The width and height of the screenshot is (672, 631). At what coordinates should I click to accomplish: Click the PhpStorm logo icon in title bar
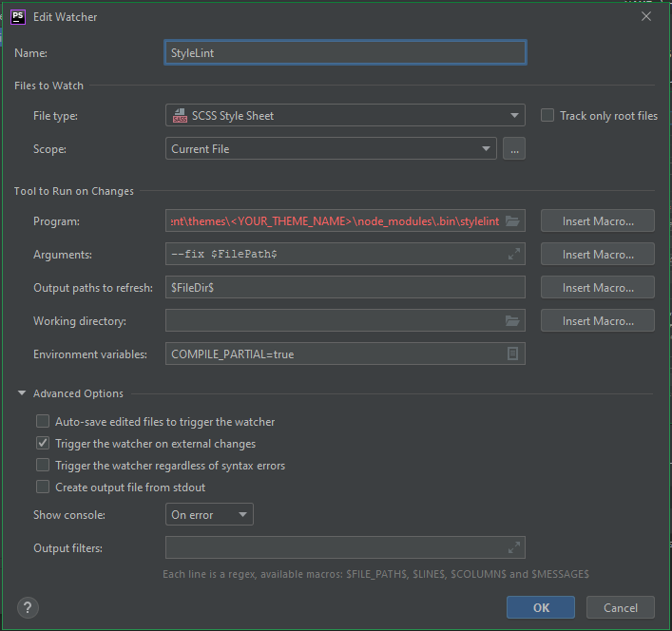pos(18,17)
